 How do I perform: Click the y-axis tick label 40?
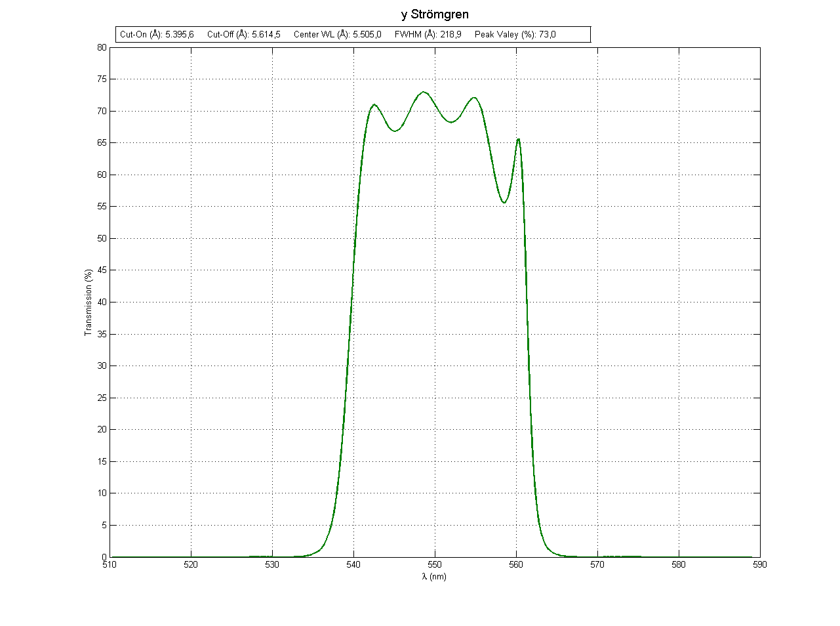tap(102, 303)
